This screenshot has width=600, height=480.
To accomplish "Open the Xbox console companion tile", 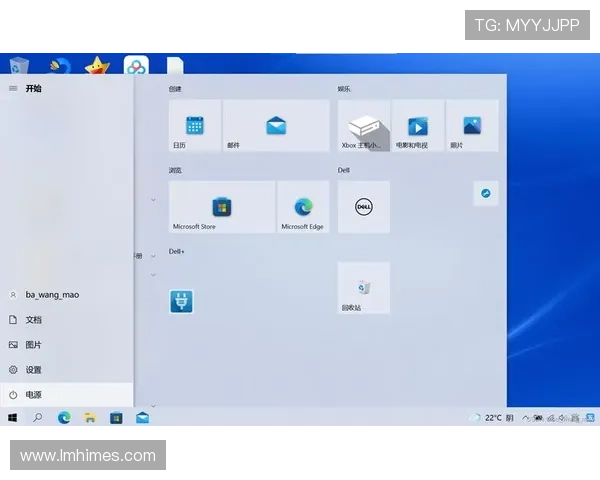I will point(364,126).
